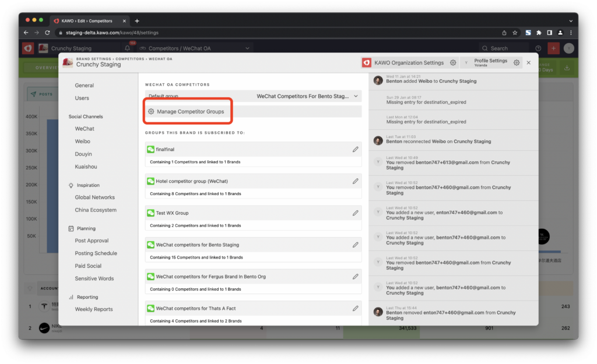Viewport: 597px width, 364px height.
Task: Click the browser share icon
Action: (504, 33)
